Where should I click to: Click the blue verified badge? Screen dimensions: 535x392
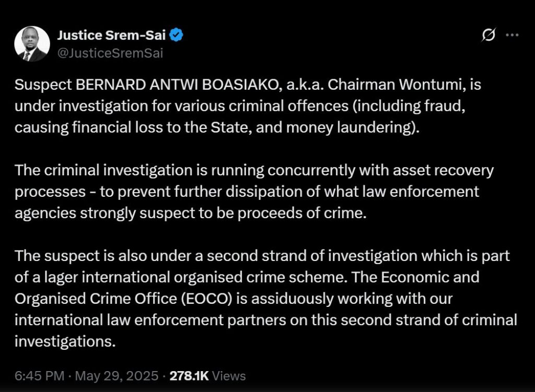pos(177,36)
